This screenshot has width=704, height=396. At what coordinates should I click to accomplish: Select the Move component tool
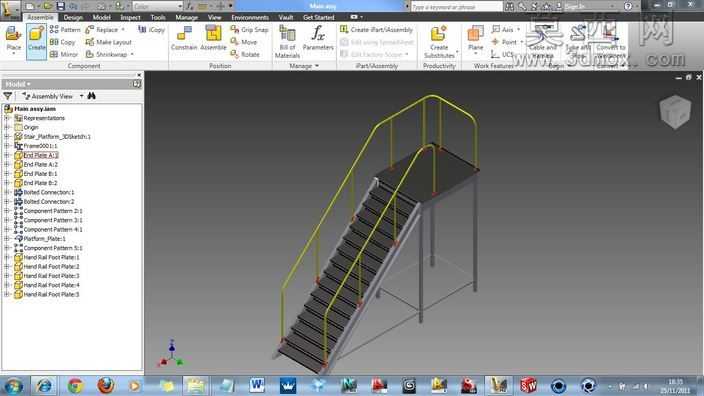pyautogui.click(x=244, y=42)
